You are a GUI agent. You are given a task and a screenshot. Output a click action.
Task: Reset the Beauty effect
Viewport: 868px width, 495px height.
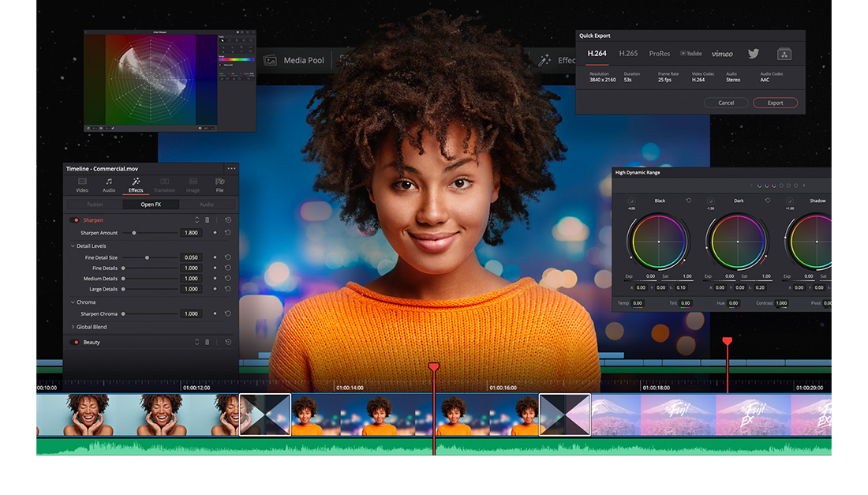[228, 342]
